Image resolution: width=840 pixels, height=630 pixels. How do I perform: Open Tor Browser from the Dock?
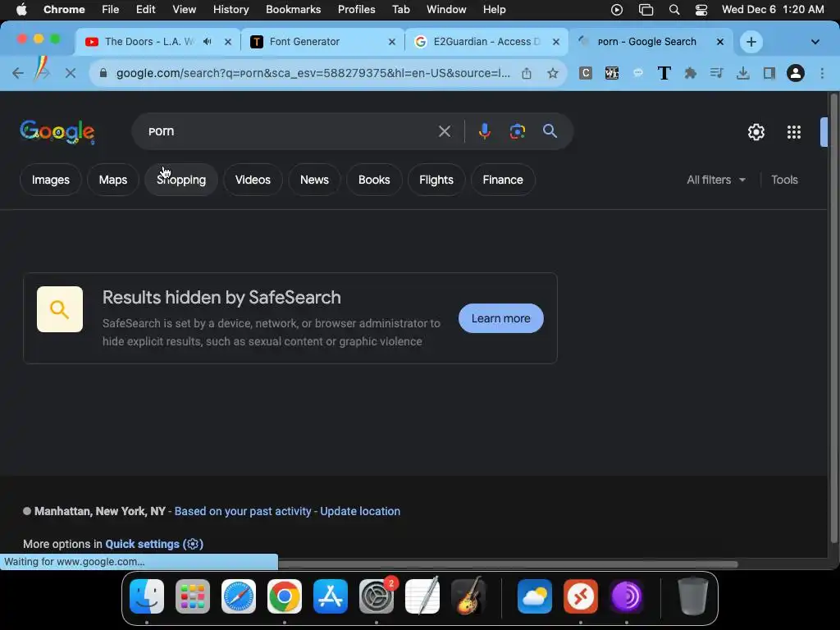tap(626, 596)
